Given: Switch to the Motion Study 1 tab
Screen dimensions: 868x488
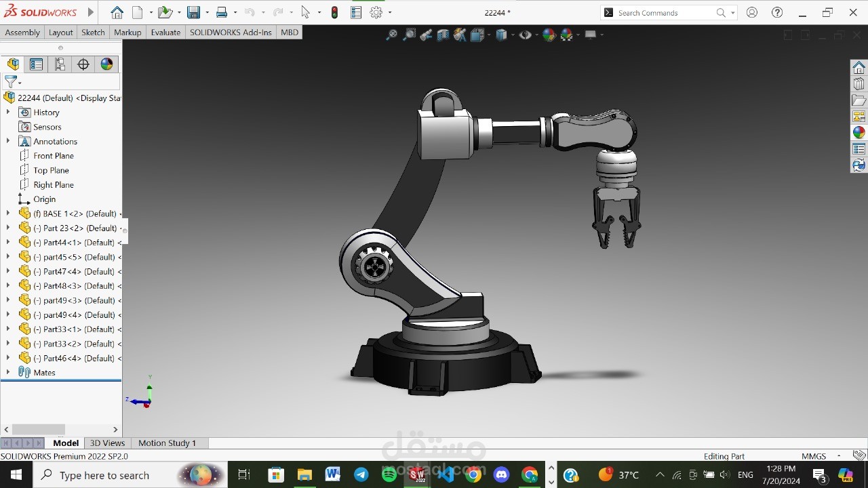Looking at the screenshot, I should pos(167,443).
